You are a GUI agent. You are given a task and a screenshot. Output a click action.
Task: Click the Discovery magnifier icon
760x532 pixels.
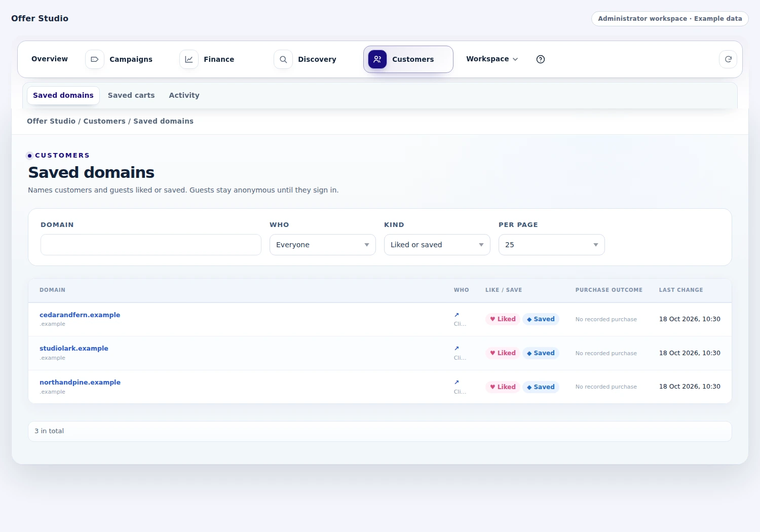tap(283, 59)
